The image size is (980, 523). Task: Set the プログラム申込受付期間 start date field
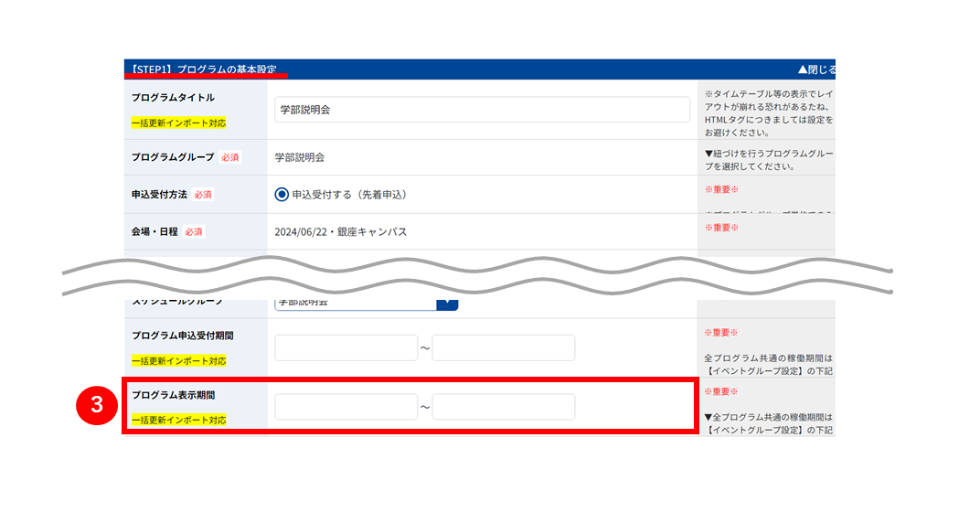pos(346,347)
